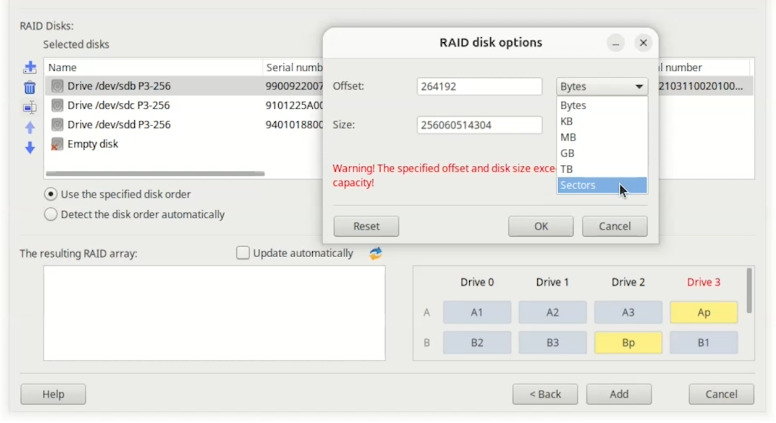Screen dimensions: 776x423
Task: Click the Help button
Action: tap(53, 394)
